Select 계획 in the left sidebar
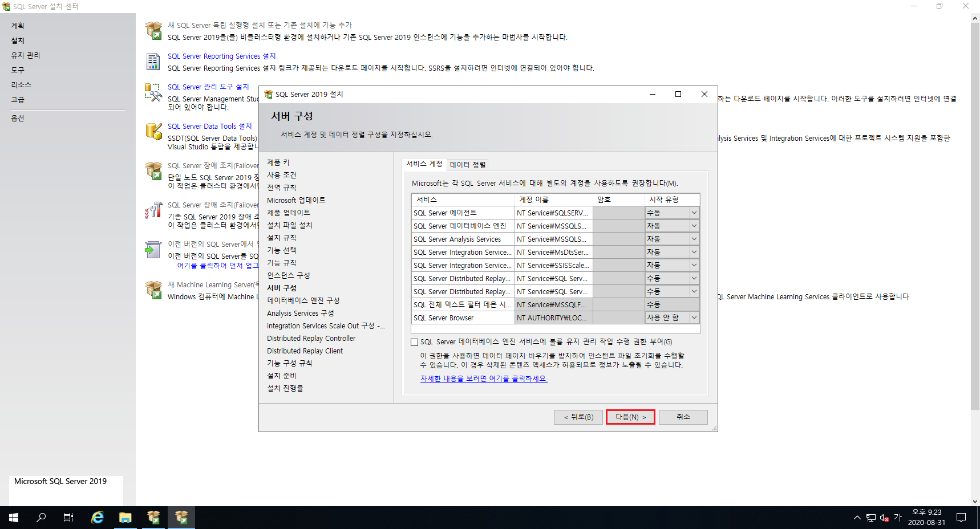This screenshot has width=980, height=529. [x=18, y=26]
